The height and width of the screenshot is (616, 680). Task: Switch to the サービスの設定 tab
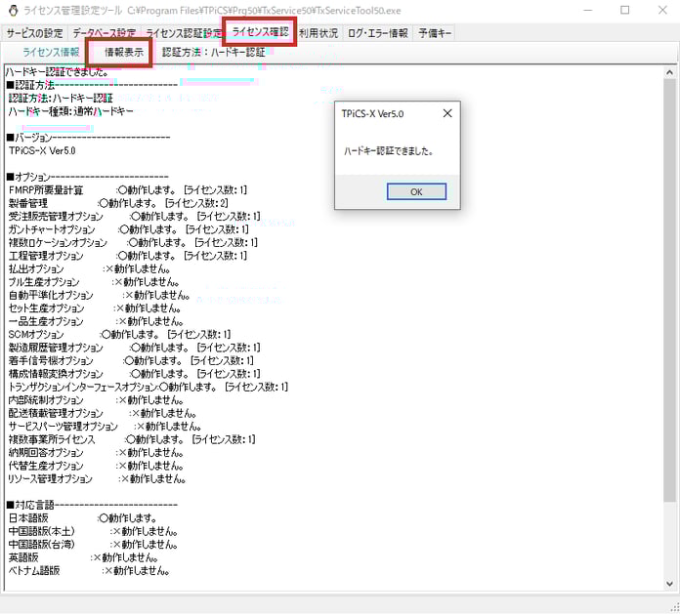tap(34, 33)
